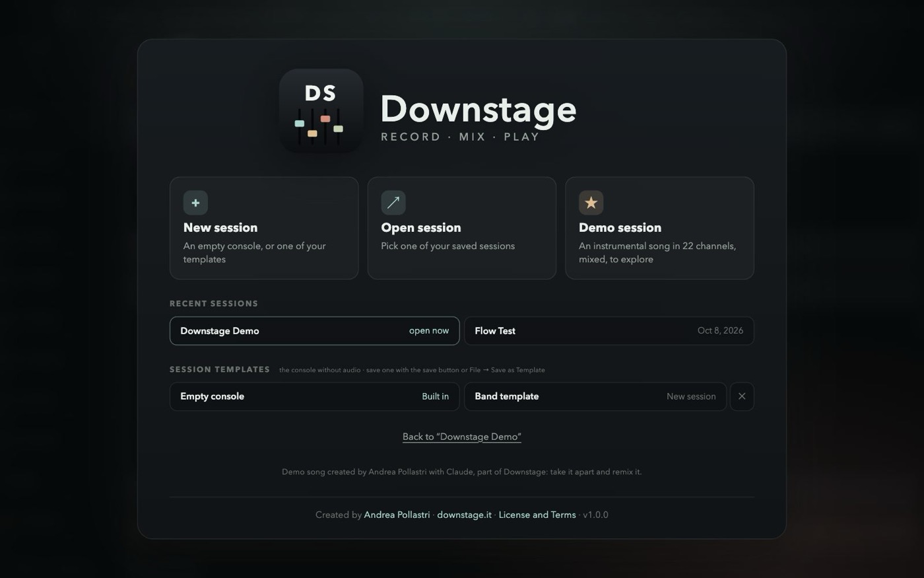This screenshot has width=924, height=578.
Task: Follow the Back to "Downstage Demo" link
Action: pyautogui.click(x=462, y=437)
